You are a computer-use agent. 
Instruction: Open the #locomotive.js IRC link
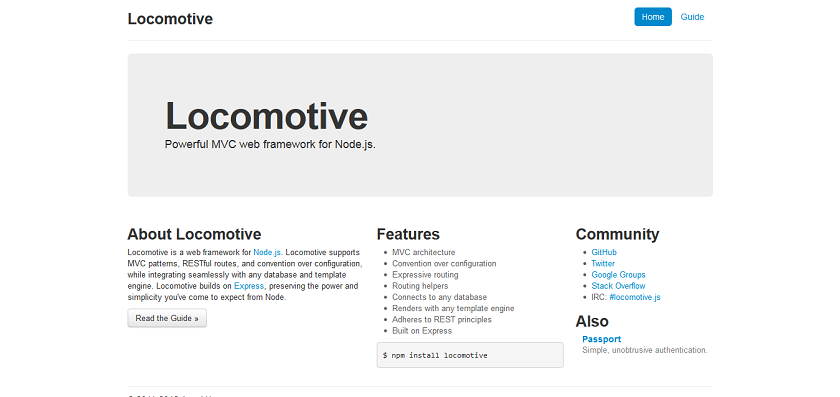tap(634, 297)
